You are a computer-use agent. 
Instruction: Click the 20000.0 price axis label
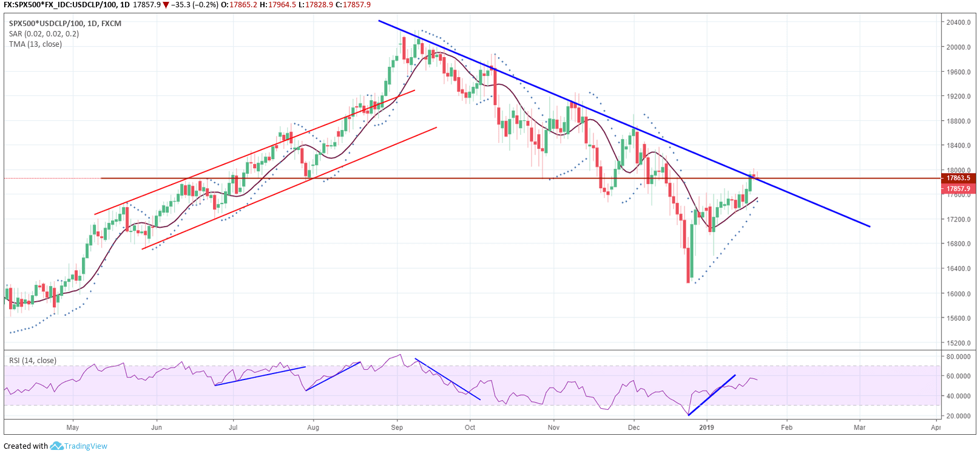tap(958, 47)
